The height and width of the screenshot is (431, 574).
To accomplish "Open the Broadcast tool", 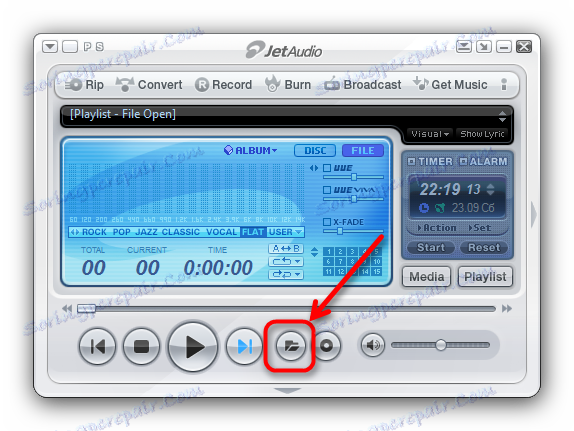I will tap(363, 85).
